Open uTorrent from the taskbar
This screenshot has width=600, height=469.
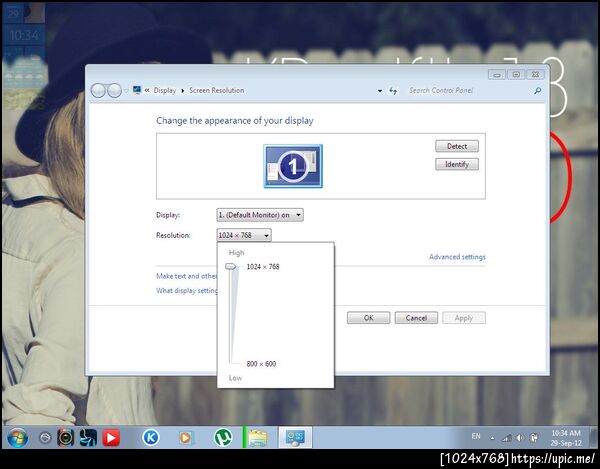[x=223, y=437]
